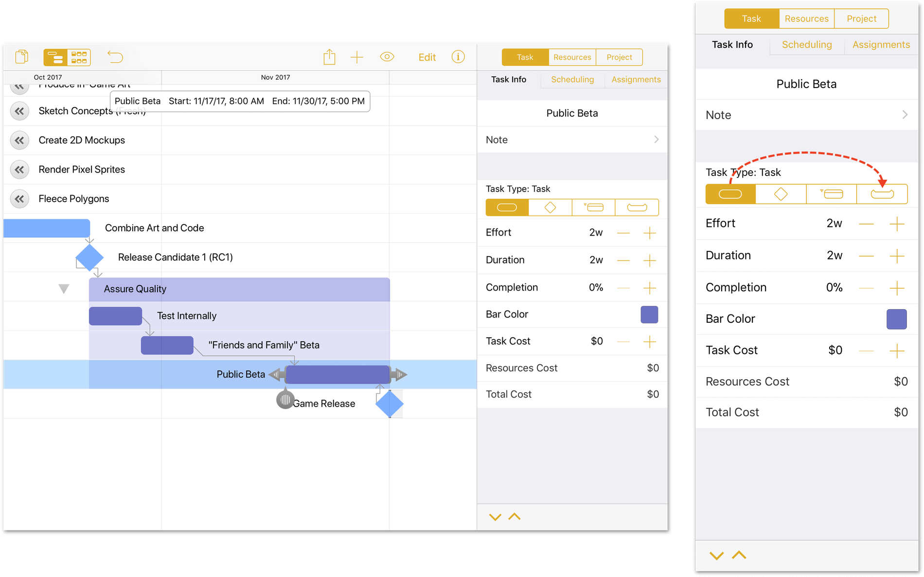Switch to Gantt view icon
924x577 pixels.
55,57
